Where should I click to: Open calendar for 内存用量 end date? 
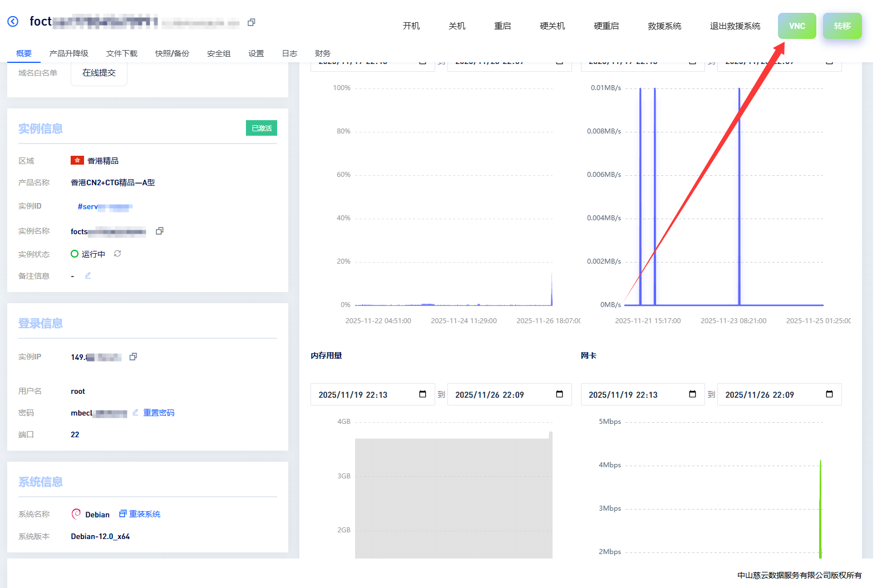click(x=559, y=394)
